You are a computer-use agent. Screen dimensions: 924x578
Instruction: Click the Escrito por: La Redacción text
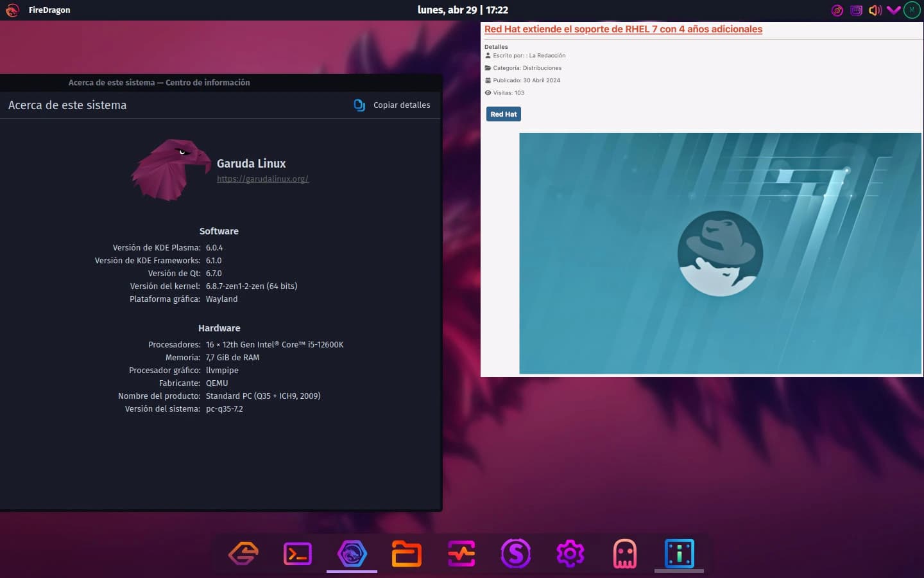point(529,56)
